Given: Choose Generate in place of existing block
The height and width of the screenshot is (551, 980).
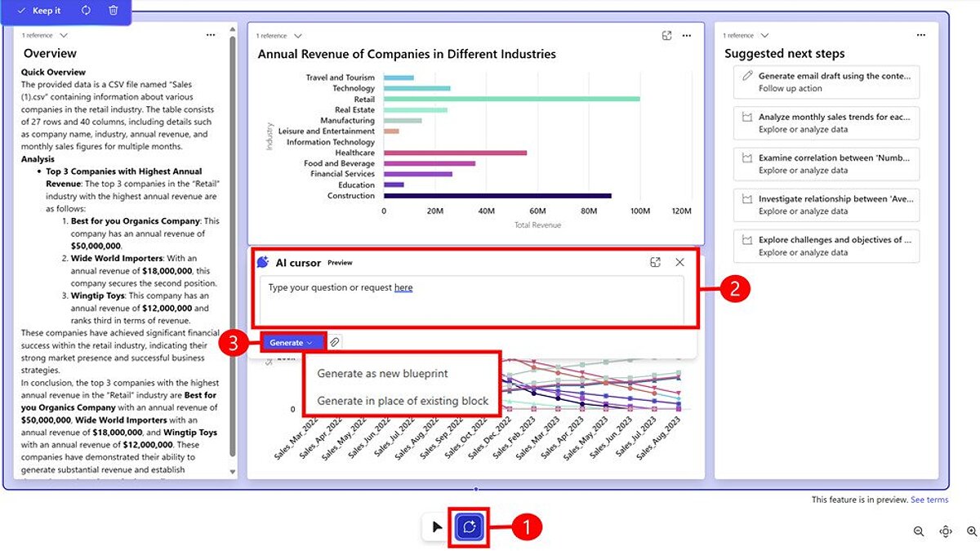Looking at the screenshot, I should pos(403,401).
